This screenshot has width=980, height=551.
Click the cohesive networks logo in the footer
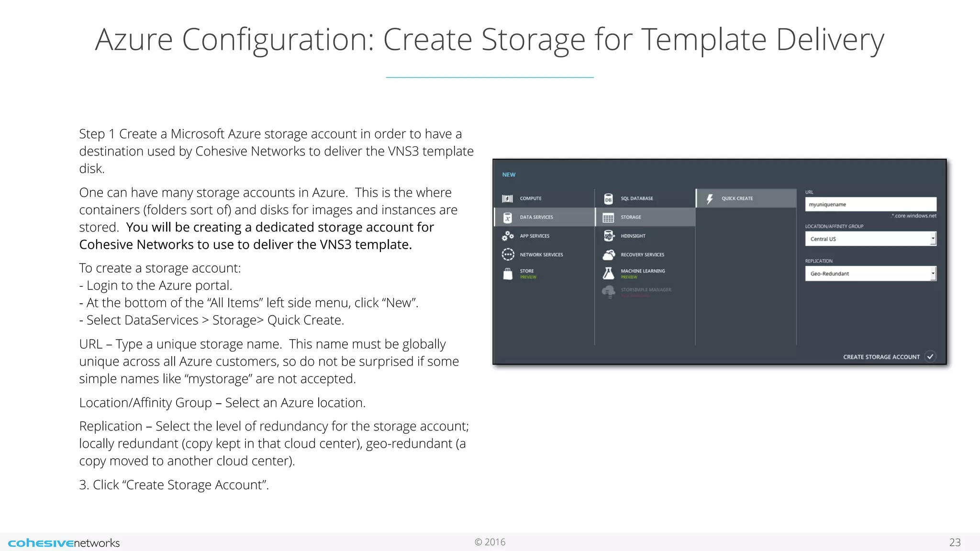point(64,543)
